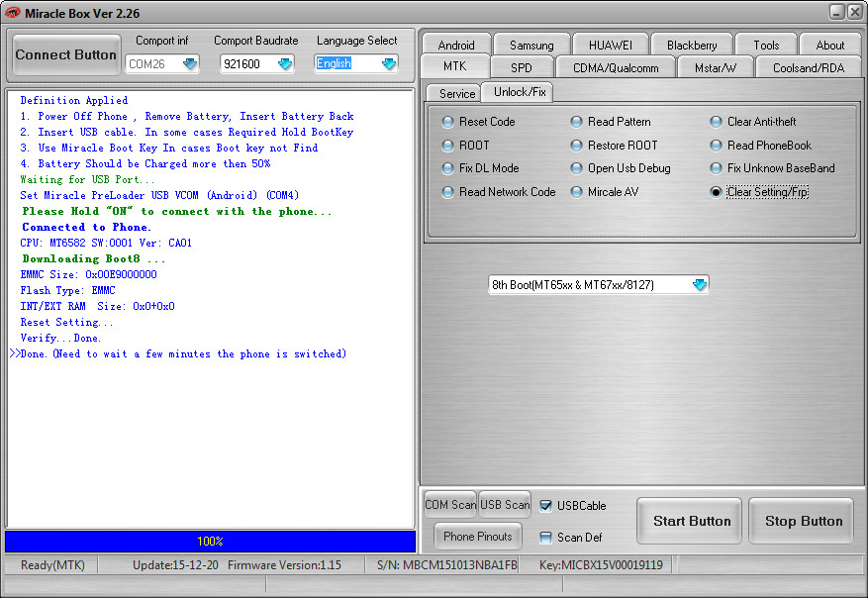Screen dimensions: 868x598
Task: Switch to the CDMA/Qualcomm tab
Action: pos(616,67)
